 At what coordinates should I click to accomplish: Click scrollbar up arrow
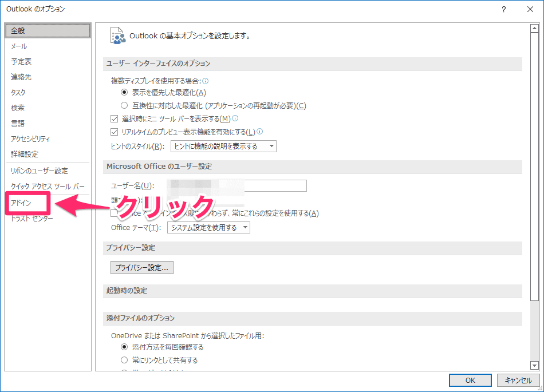pyautogui.click(x=534, y=28)
